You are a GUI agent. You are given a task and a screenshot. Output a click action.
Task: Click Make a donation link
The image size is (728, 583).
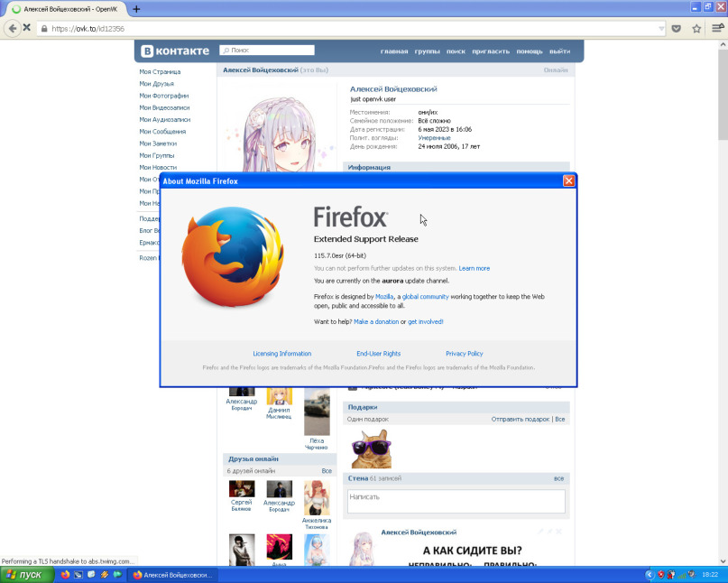pos(376,321)
